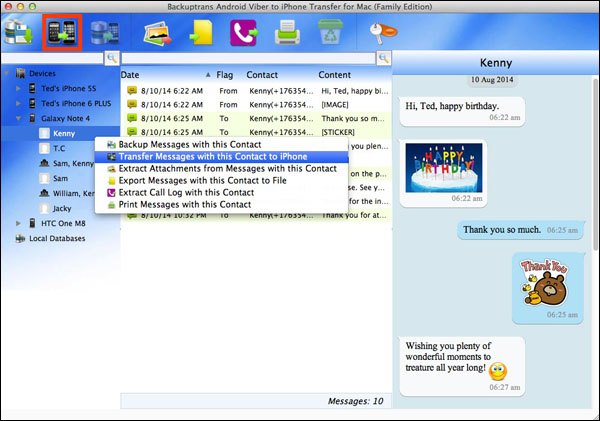
Task: Sort by the Content column header
Action: point(335,75)
